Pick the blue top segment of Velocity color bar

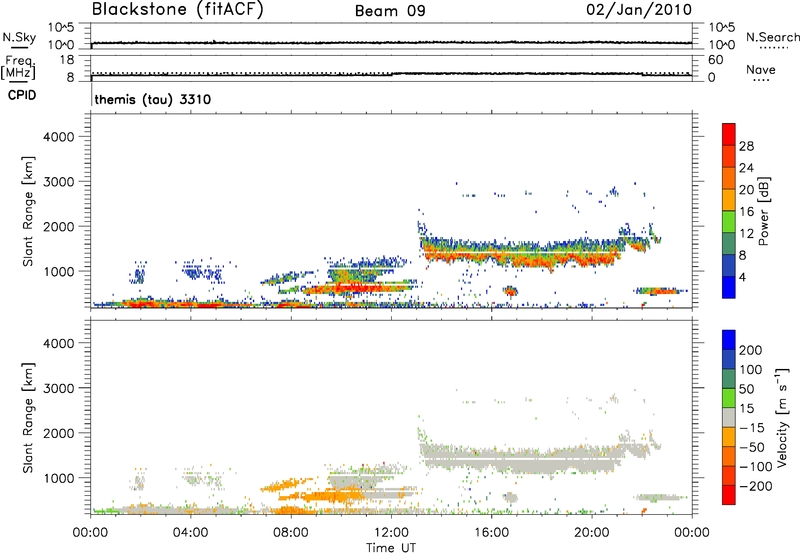click(x=729, y=340)
